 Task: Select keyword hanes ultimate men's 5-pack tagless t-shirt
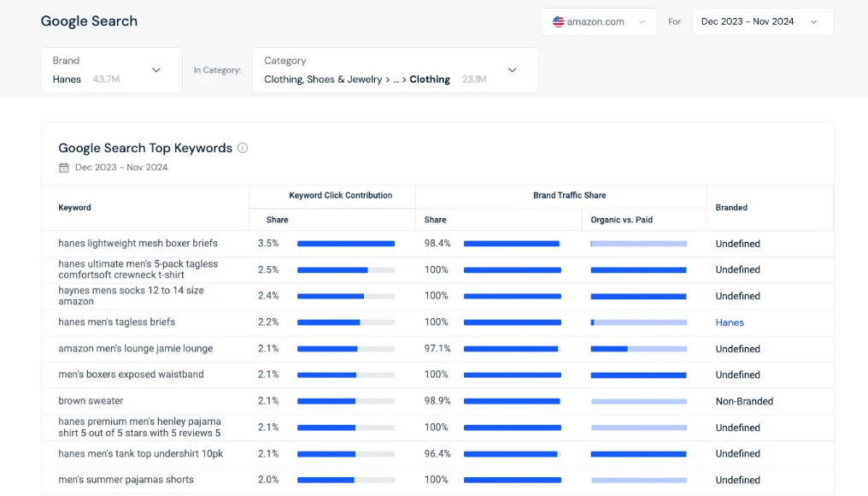[x=138, y=269]
